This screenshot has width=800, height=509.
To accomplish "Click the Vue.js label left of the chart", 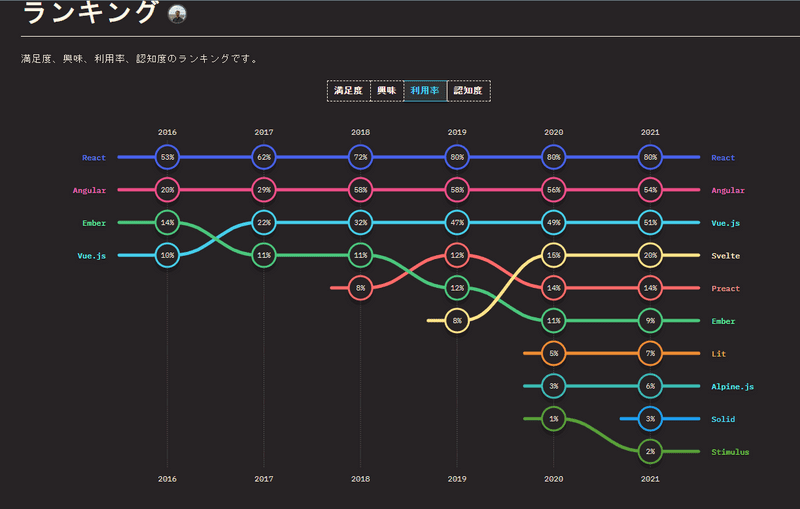I will (x=92, y=256).
